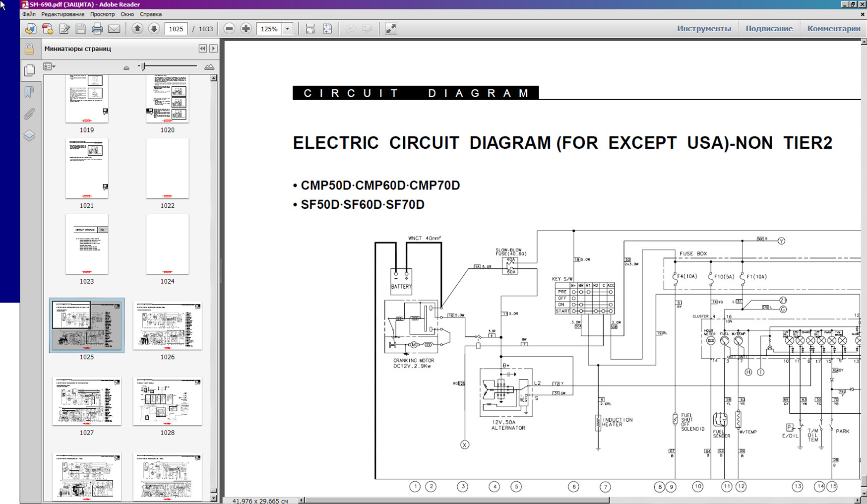
Task: Open the Комментарии pane
Action: [833, 29]
